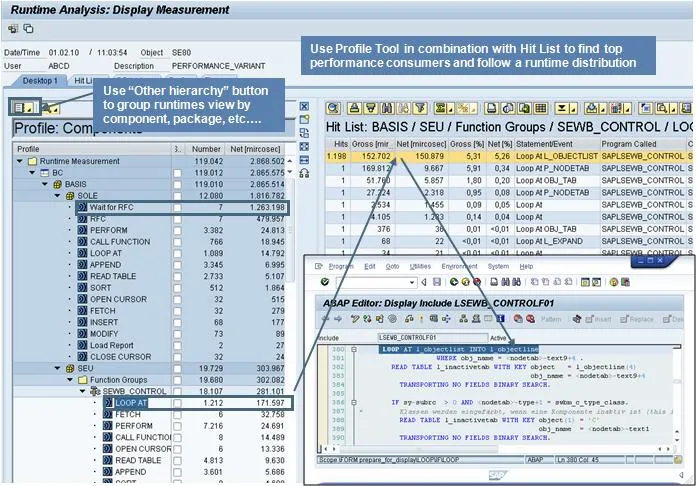Viewport: 696px width, 486px height.
Task: Click the Profile tree scroll-down arrow
Action: [290, 172]
